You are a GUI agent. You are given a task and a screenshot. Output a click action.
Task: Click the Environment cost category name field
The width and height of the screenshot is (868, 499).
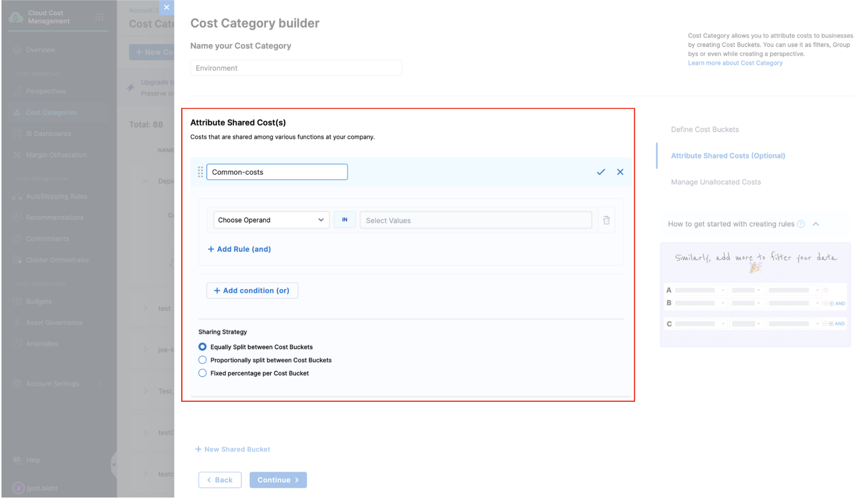(296, 68)
